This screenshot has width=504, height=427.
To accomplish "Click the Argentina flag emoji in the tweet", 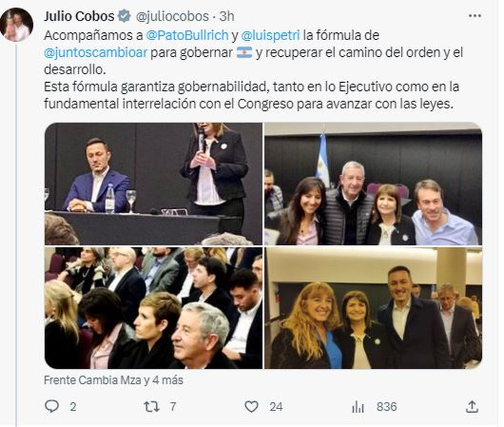I will point(244,53).
